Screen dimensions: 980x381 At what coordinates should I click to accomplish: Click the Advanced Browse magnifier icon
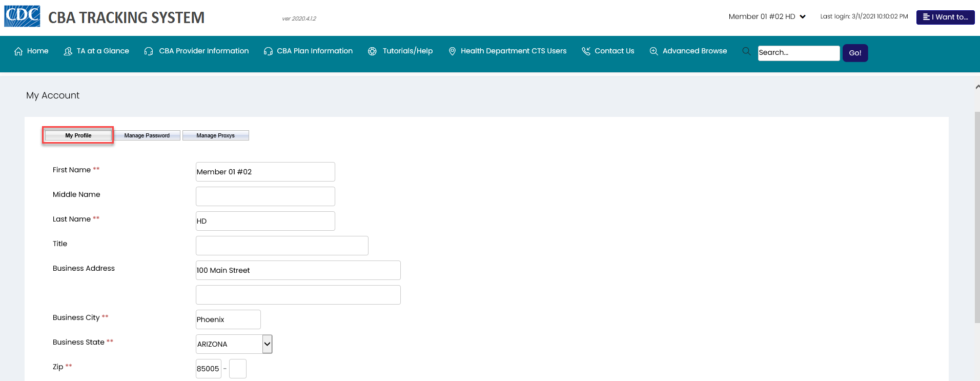pyautogui.click(x=654, y=51)
